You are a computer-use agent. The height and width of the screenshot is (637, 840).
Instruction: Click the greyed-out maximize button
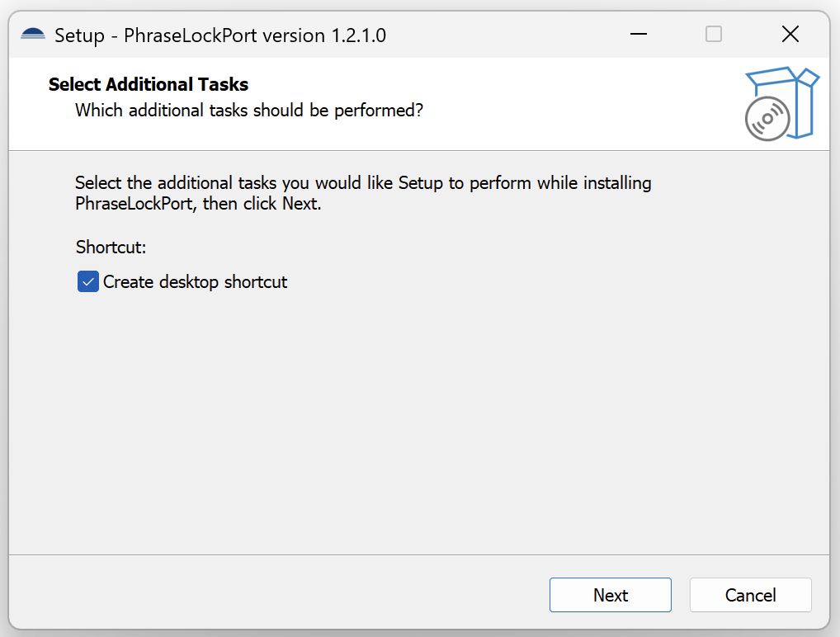click(714, 34)
